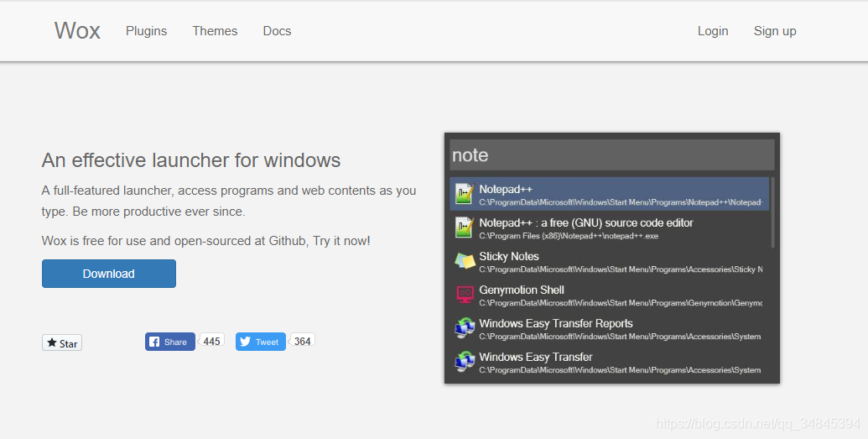This screenshot has height=439, width=868.
Task: Click icon of last Windows Easy Transfer result
Action: pyautogui.click(x=465, y=362)
